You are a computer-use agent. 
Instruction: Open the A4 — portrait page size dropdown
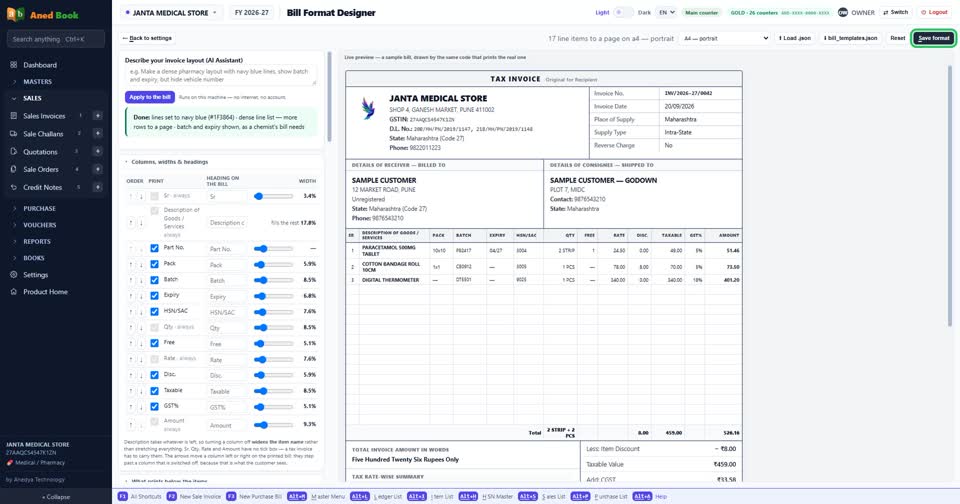point(725,38)
